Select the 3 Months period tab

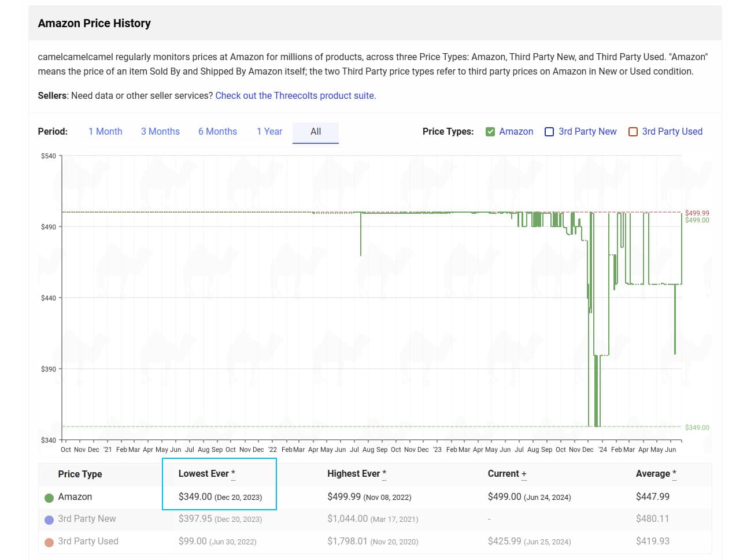click(x=160, y=132)
